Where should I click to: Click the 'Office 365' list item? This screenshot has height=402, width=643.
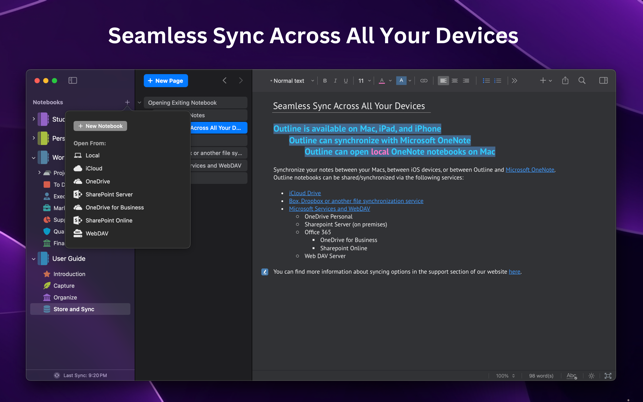pos(317,232)
